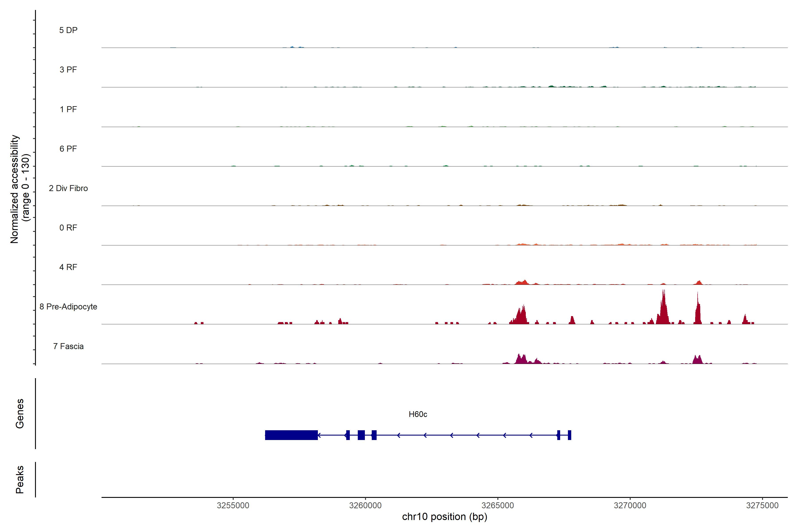This screenshot has width=798, height=532.
Task: Click the 4 RF track label
Action: click(68, 267)
